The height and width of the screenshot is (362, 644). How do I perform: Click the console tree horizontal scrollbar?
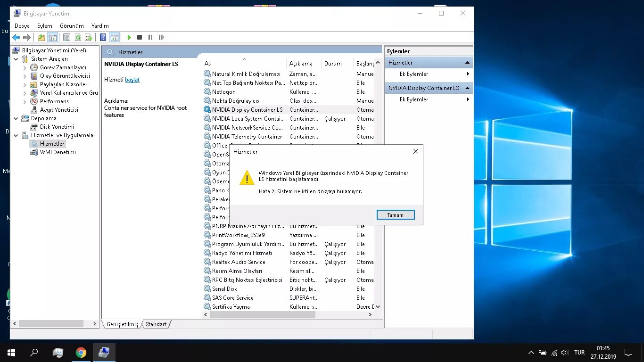51,324
